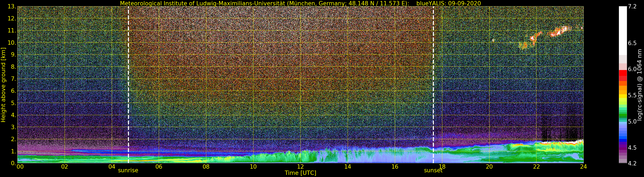This screenshot has height=177, width=644.
Task: Click the 12 tick label on the time axis
Action: click(300, 167)
